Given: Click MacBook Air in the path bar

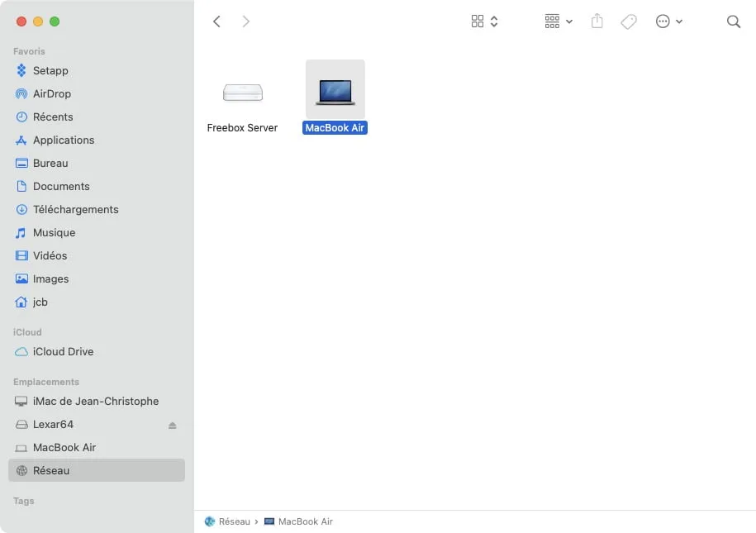Looking at the screenshot, I should coord(299,521).
